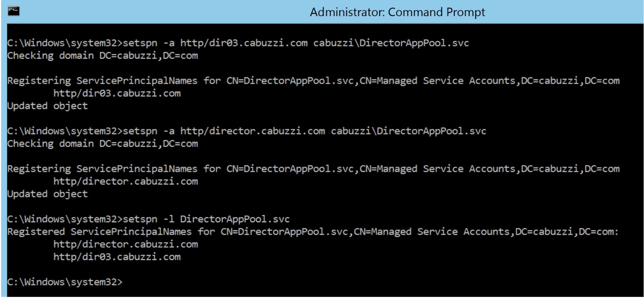Click the second Updated object message
The image size is (644, 298).
(x=47, y=194)
